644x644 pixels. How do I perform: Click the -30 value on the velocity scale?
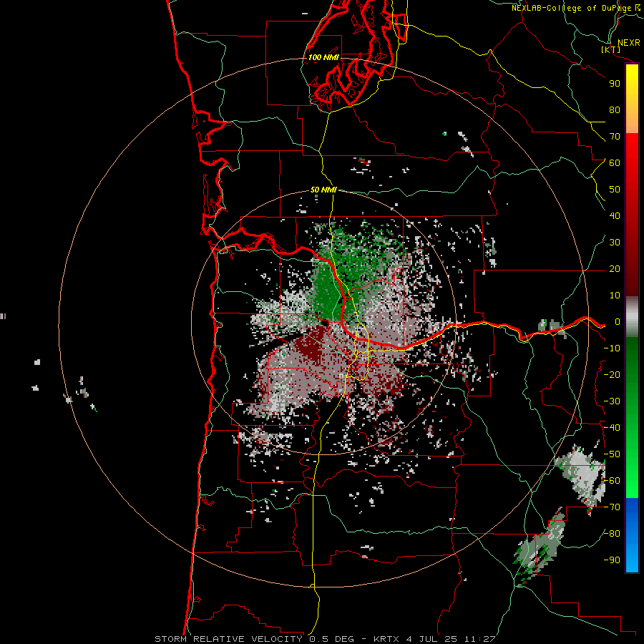click(x=612, y=401)
